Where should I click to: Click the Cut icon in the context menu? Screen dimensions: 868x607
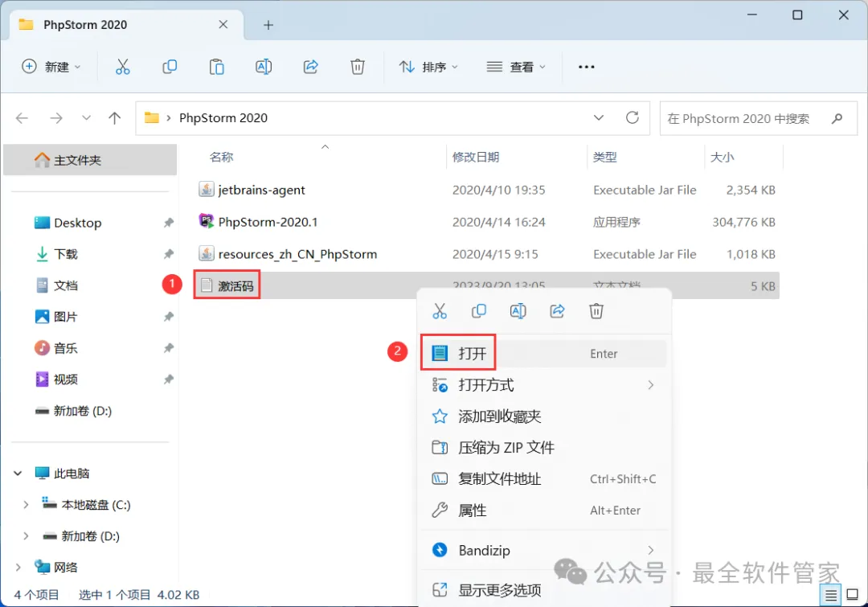440,311
